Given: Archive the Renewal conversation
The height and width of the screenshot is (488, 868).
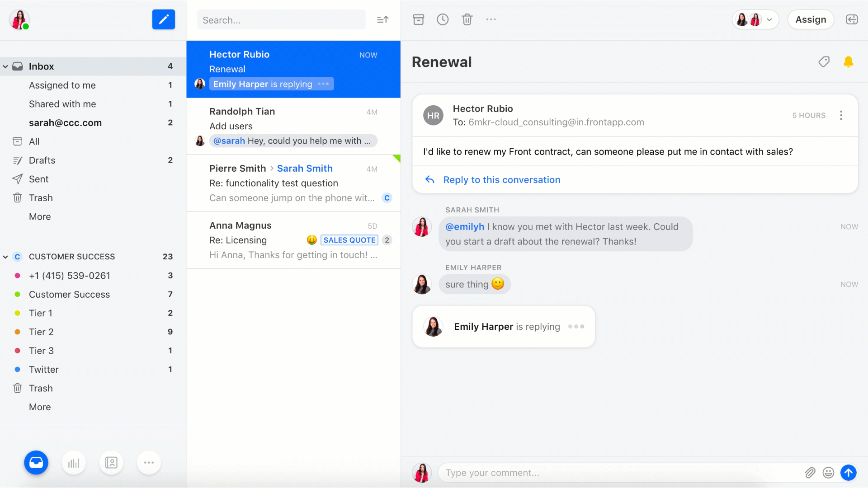Looking at the screenshot, I should (x=418, y=19).
